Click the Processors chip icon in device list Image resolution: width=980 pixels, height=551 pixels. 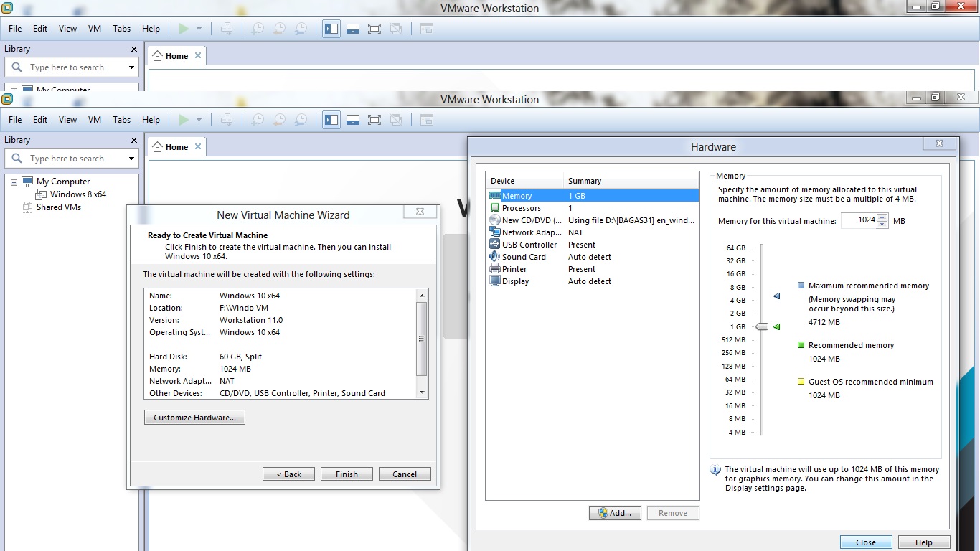pyautogui.click(x=495, y=208)
